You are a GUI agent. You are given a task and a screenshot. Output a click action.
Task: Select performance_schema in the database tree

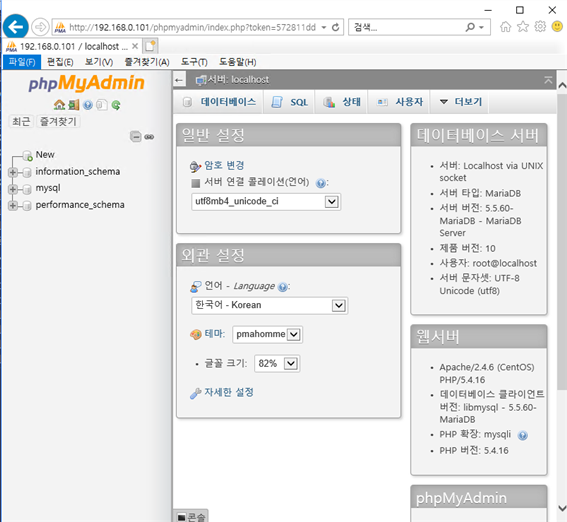(80, 205)
